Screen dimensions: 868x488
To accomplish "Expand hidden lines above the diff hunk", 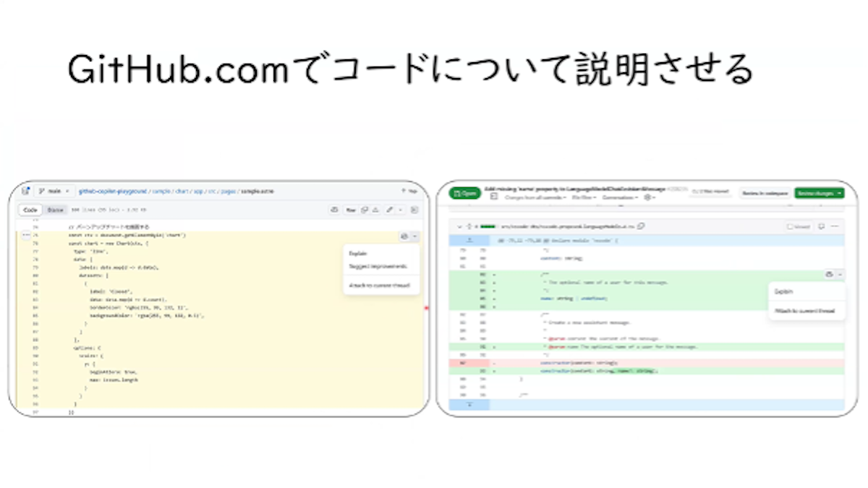I will [x=469, y=240].
